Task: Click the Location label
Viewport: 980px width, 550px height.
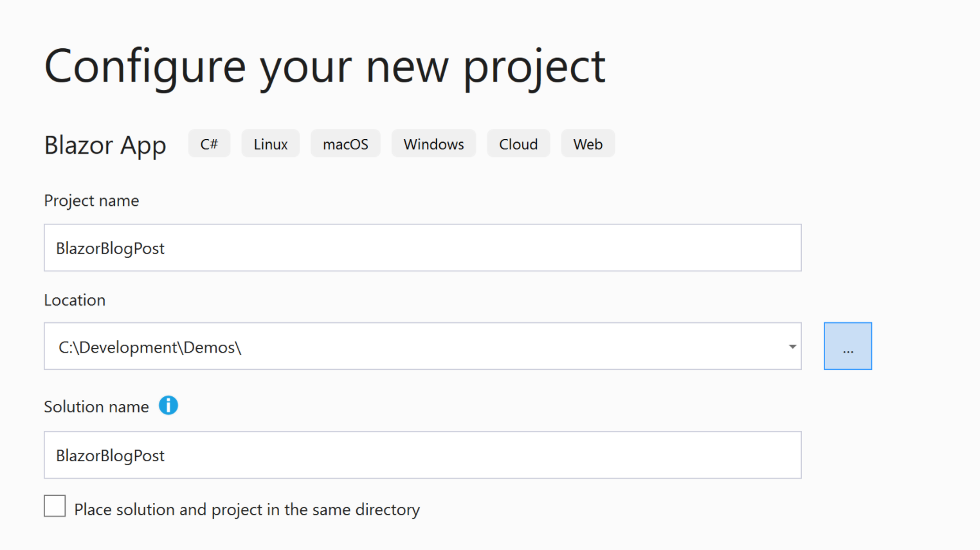Action: (75, 300)
